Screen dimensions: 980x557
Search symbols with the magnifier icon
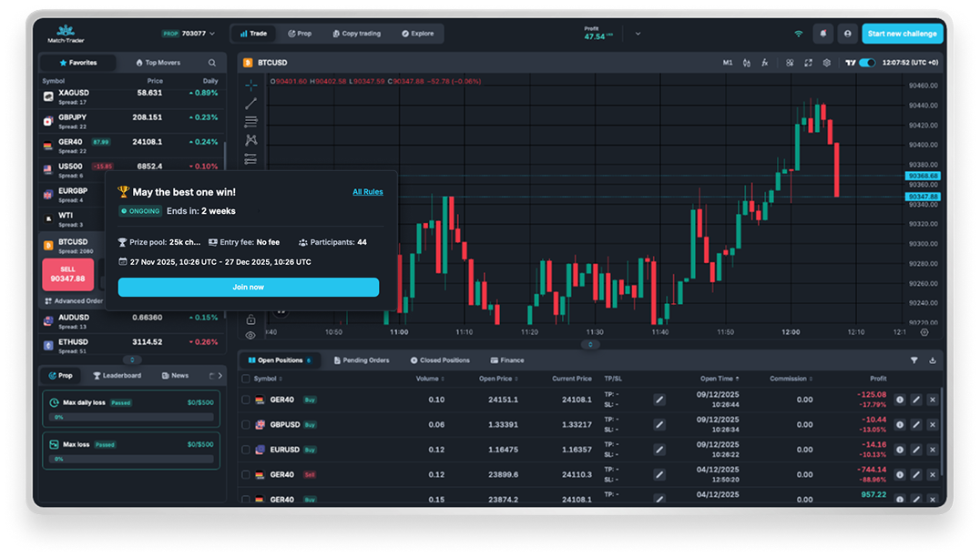click(x=212, y=63)
